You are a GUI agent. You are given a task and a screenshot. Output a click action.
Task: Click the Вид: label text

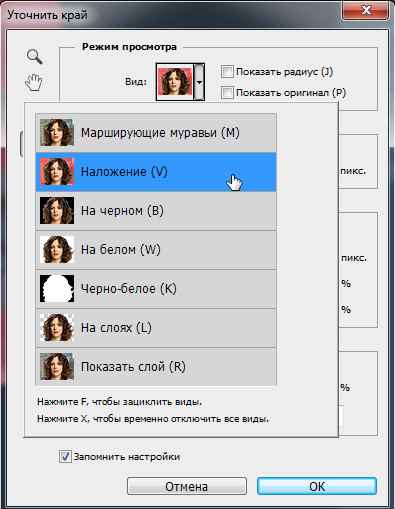pyautogui.click(x=136, y=82)
